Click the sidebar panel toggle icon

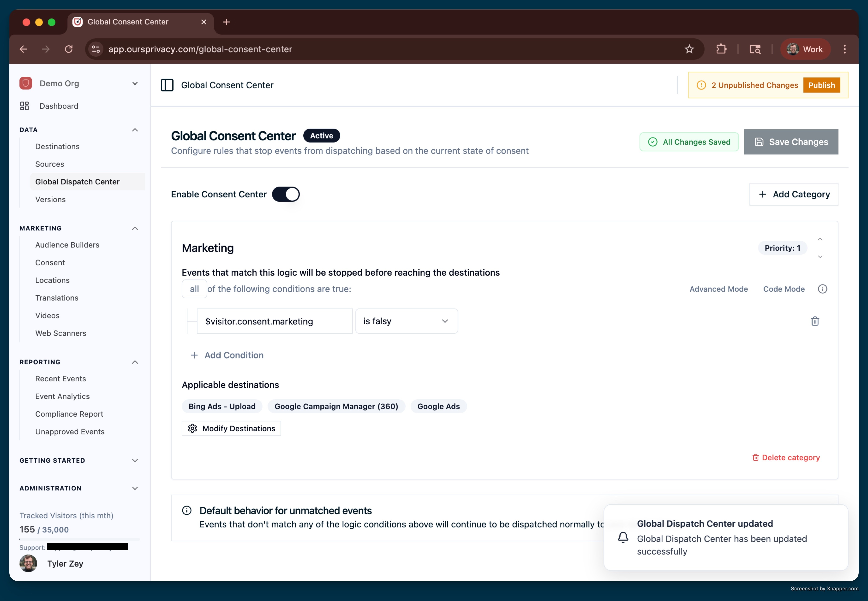pyautogui.click(x=167, y=85)
